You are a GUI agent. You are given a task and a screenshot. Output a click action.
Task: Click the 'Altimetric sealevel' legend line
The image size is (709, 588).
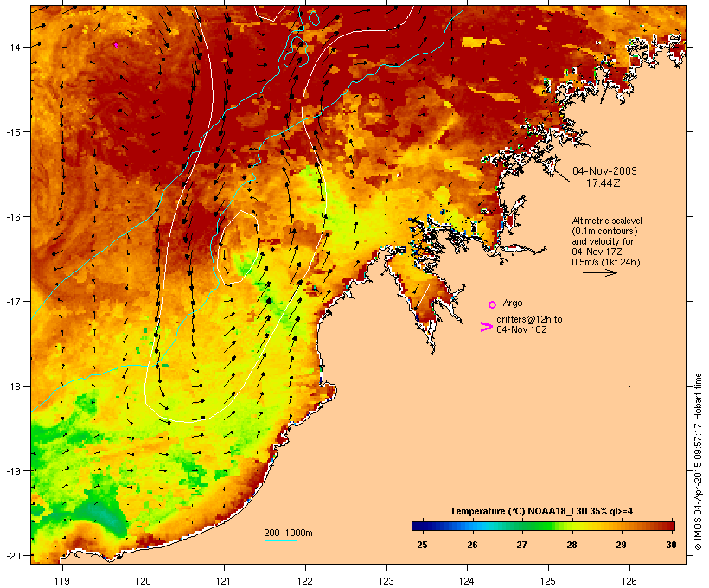[x=607, y=220]
